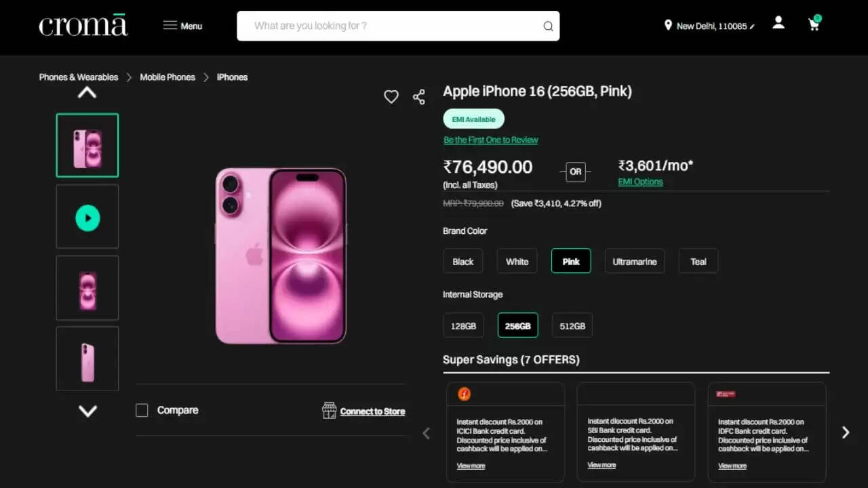Screen dimensions: 868x488
Task: Play the product video thumbnail
Action: pos(87,216)
